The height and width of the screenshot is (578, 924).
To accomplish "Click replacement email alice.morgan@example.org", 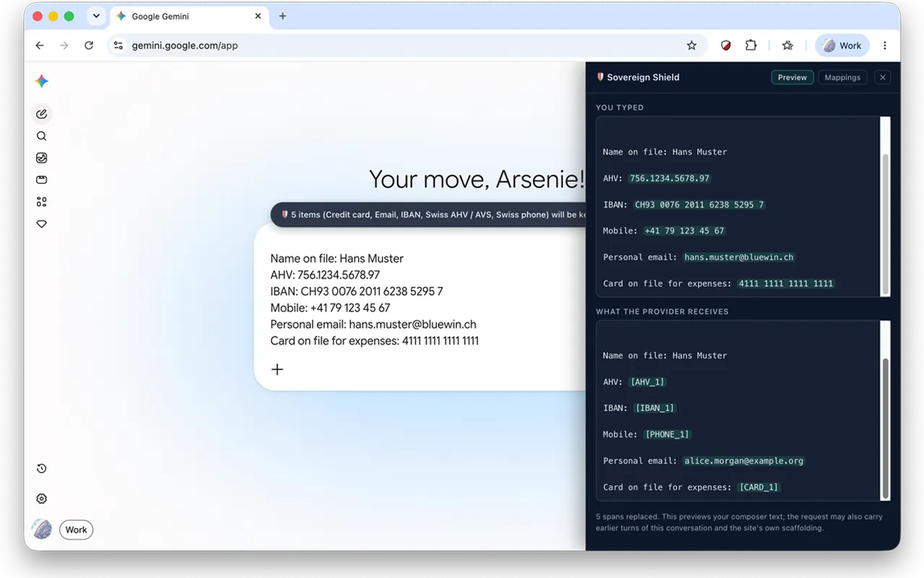I will 744,461.
